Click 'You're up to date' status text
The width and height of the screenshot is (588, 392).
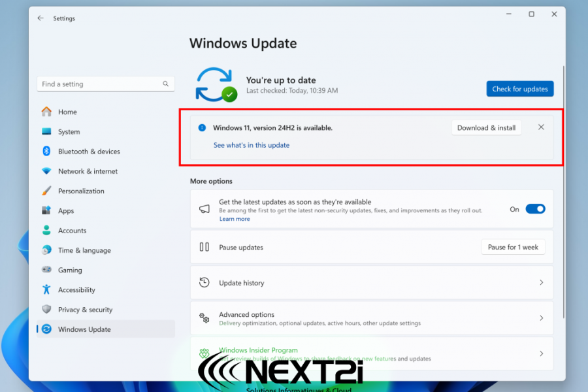[281, 80]
